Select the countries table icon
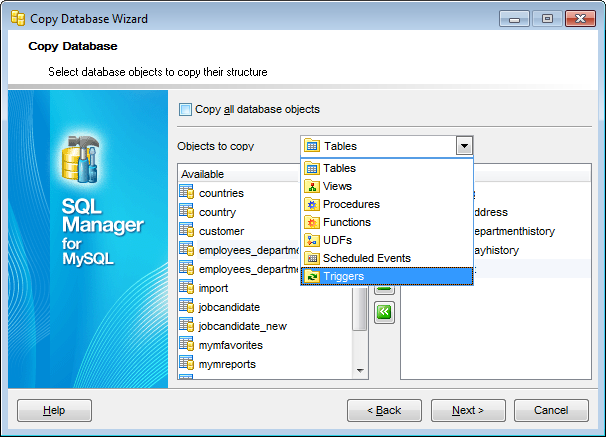This screenshot has width=606, height=437. coord(186,193)
